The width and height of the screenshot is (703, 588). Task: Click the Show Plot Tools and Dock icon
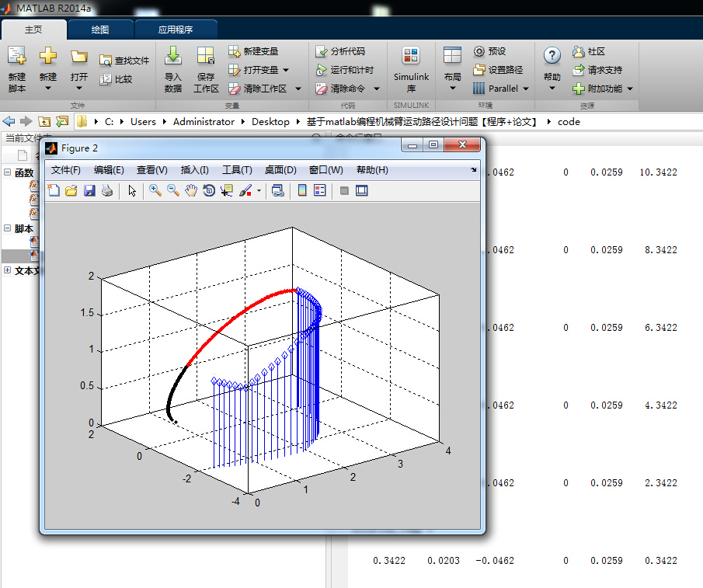pos(362,191)
